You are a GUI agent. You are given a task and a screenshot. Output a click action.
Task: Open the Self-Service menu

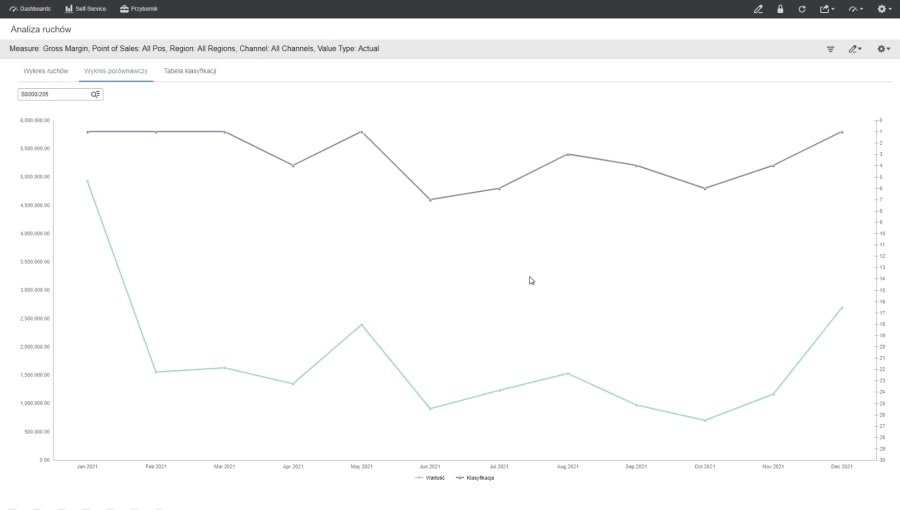[x=86, y=9]
